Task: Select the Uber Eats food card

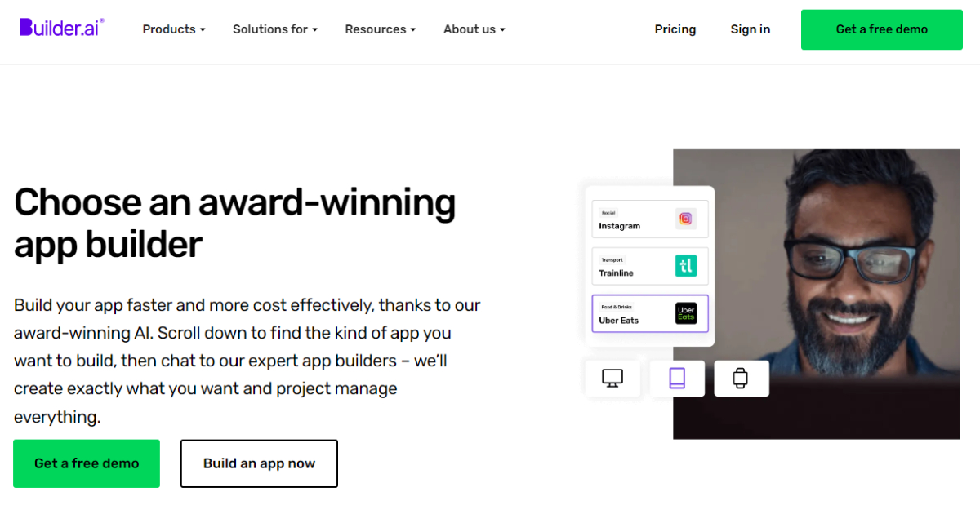Action: click(x=650, y=314)
